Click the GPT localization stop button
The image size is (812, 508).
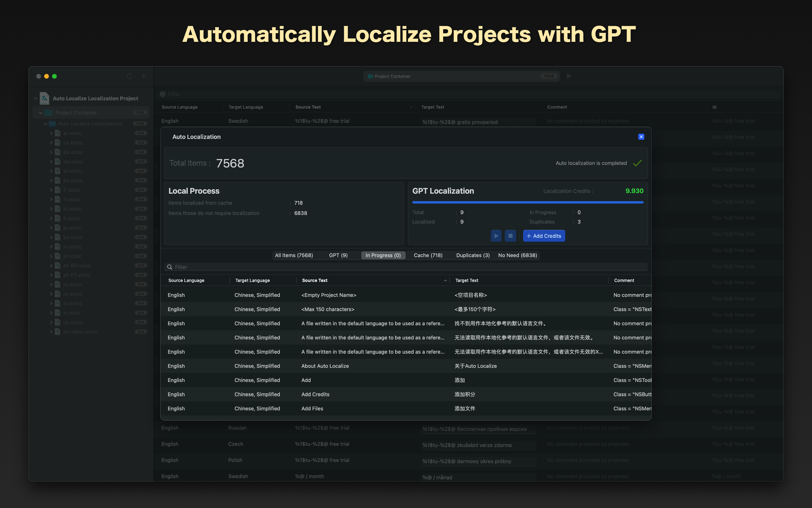[x=510, y=236]
